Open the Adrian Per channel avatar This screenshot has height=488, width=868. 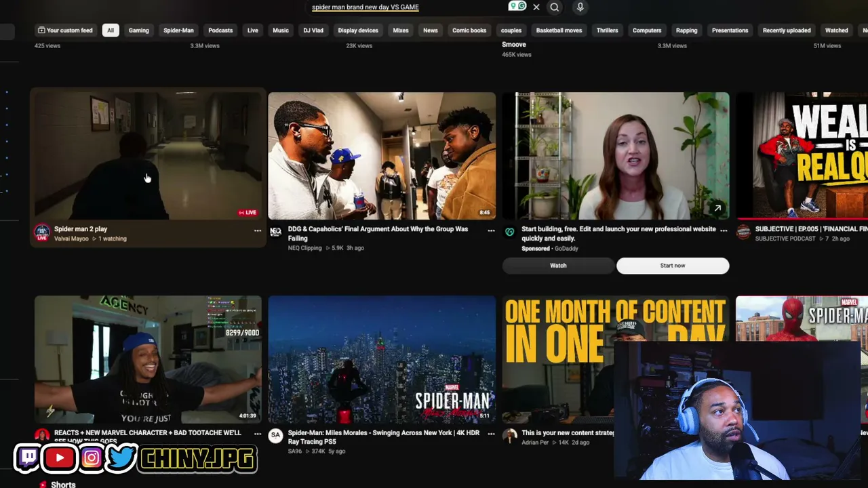(x=509, y=435)
